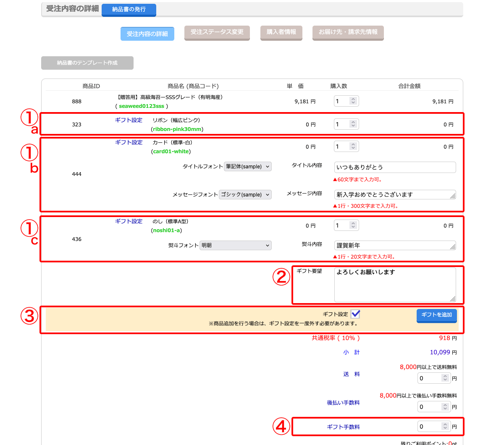Click quantity stepper for ribbon item row
This screenshot has width=504, height=445.
(353, 124)
